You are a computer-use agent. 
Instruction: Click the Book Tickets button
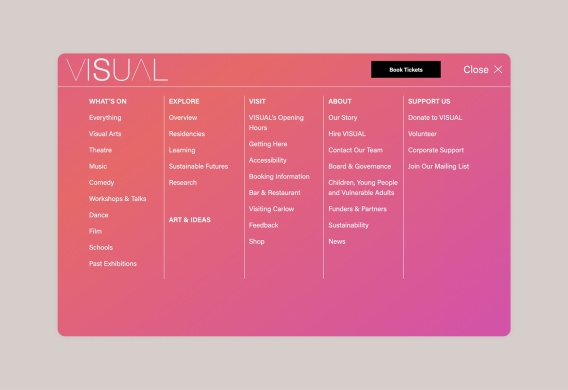406,70
